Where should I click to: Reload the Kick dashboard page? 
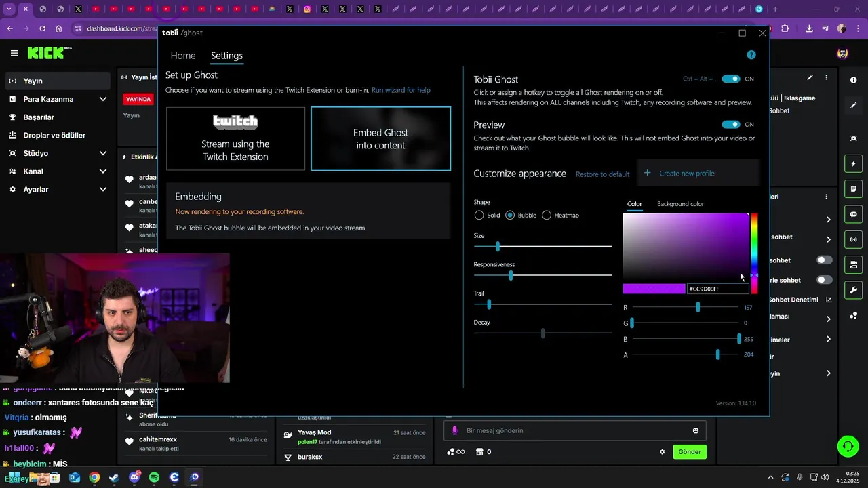pos(42,28)
